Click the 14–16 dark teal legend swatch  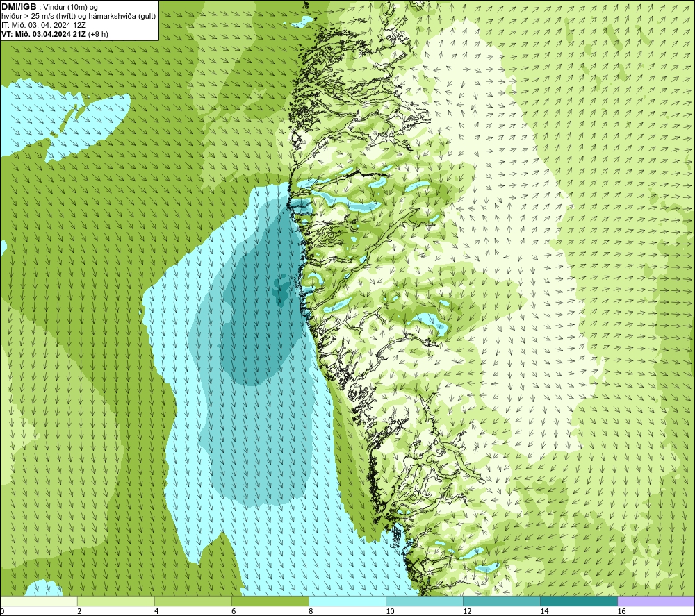point(579,601)
